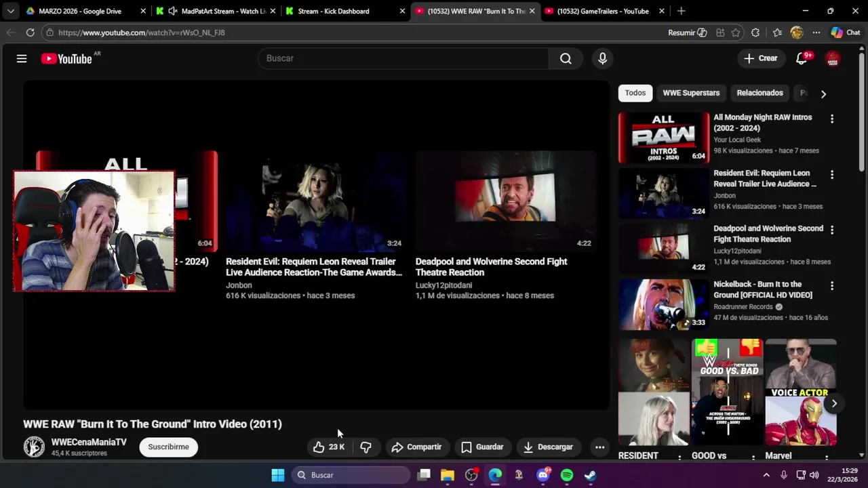Open the WWECenaManiaTV channel avatar
The width and height of the screenshot is (868, 488).
pos(34,447)
